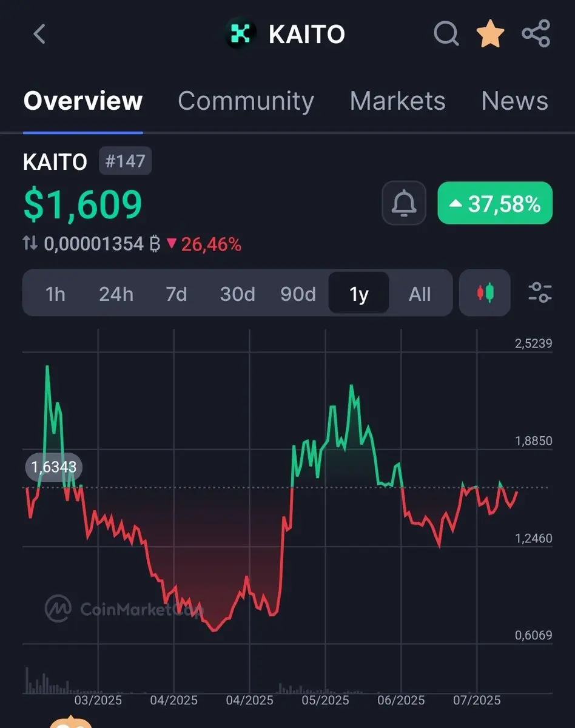
Task: Select the 7d chart range
Action: [x=177, y=294]
